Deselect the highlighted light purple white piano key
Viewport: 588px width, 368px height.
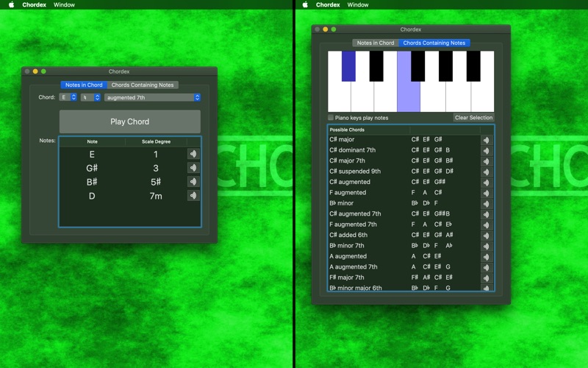click(x=409, y=97)
